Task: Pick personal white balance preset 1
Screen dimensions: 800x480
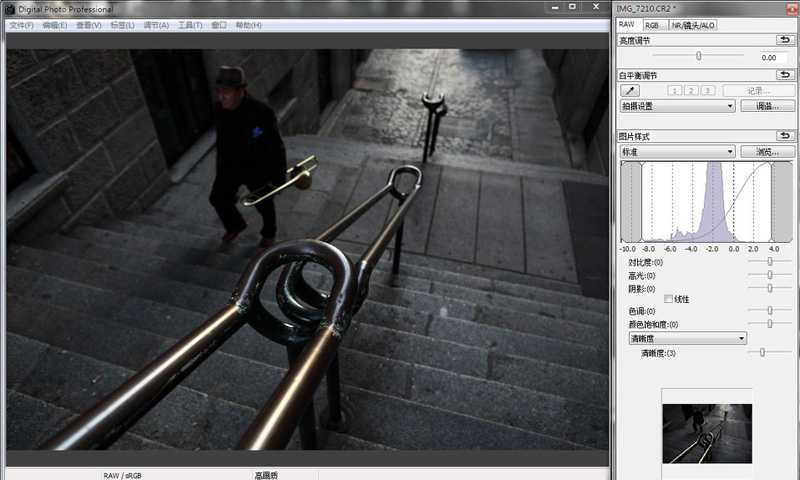Action: coord(674,91)
